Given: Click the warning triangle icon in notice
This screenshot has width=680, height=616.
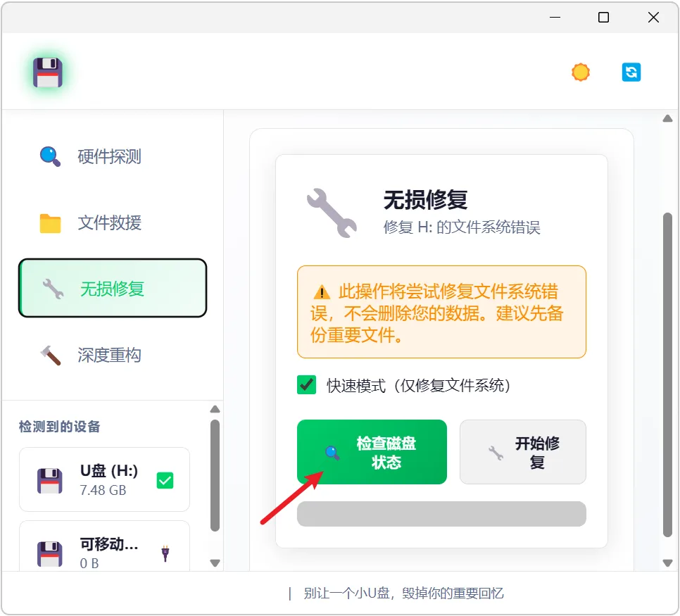Looking at the screenshot, I should click(x=322, y=292).
